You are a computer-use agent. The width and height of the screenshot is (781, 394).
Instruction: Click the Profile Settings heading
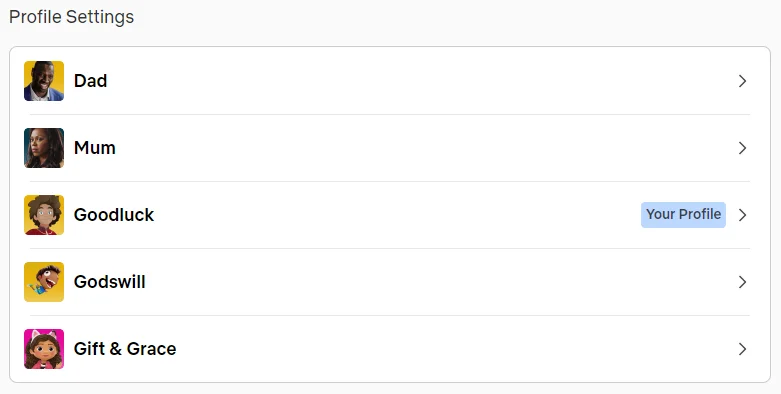pyautogui.click(x=71, y=16)
